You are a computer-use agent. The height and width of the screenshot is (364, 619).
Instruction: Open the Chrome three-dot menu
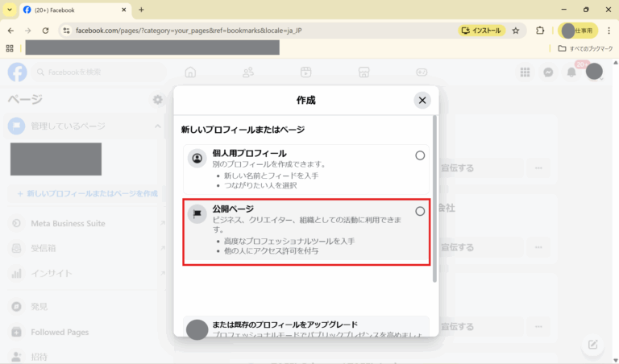[609, 31]
